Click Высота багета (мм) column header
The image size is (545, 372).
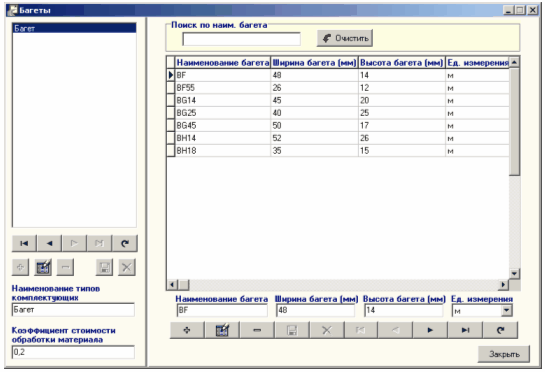point(402,63)
